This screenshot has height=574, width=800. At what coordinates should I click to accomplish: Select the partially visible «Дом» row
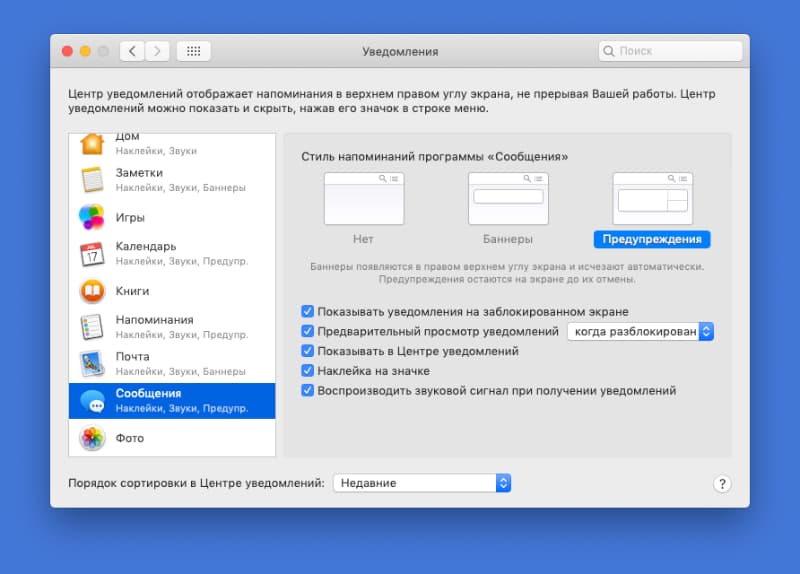pyautogui.click(x=172, y=147)
